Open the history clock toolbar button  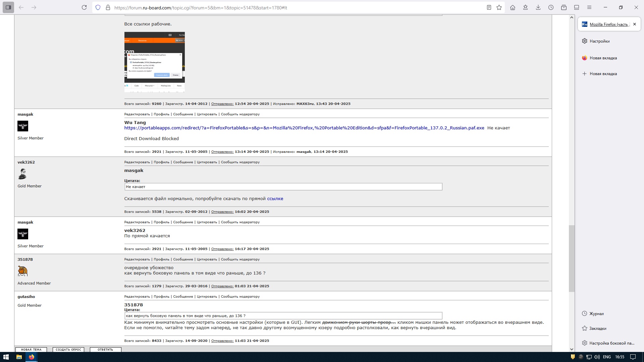point(551,7)
